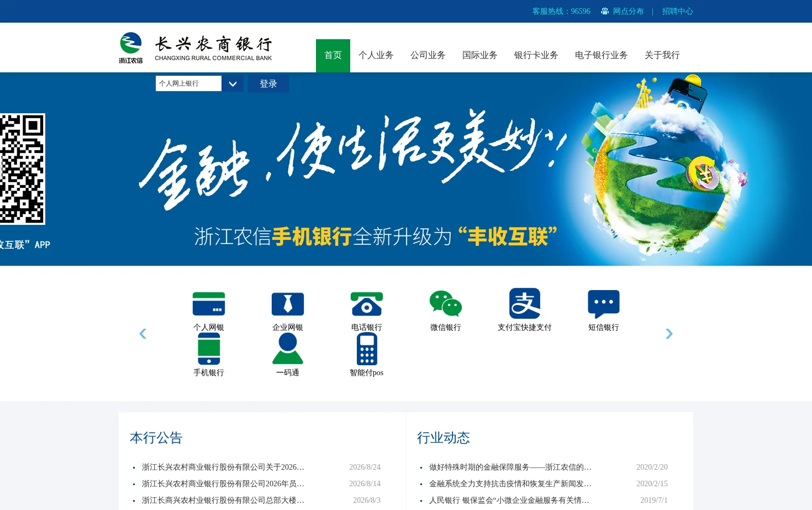This screenshot has height=510, width=812.
Task: Click the date 2026/8/24
Action: click(x=365, y=467)
